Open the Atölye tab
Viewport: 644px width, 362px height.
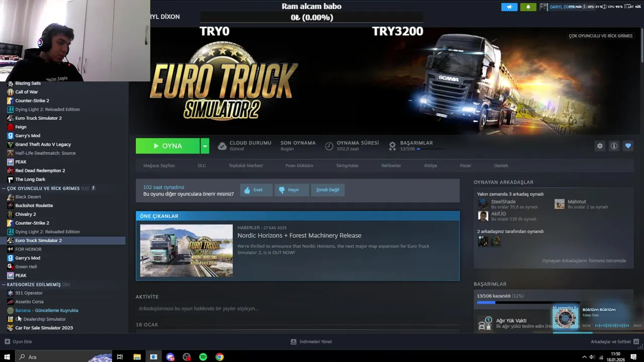coord(431,165)
